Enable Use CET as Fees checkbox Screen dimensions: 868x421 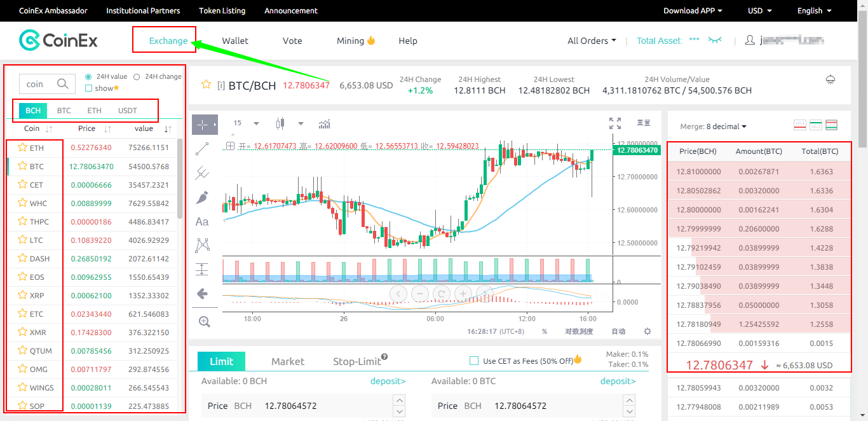473,361
